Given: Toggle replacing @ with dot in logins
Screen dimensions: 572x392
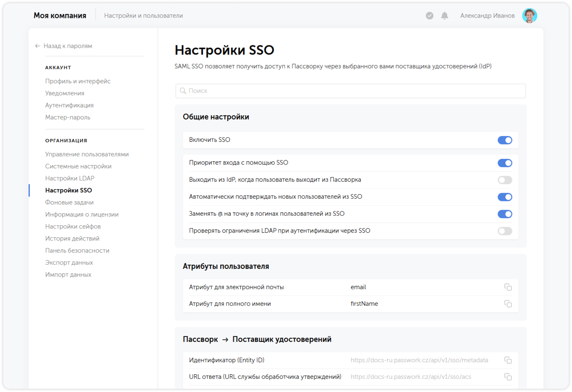Looking at the screenshot, I should [x=505, y=214].
